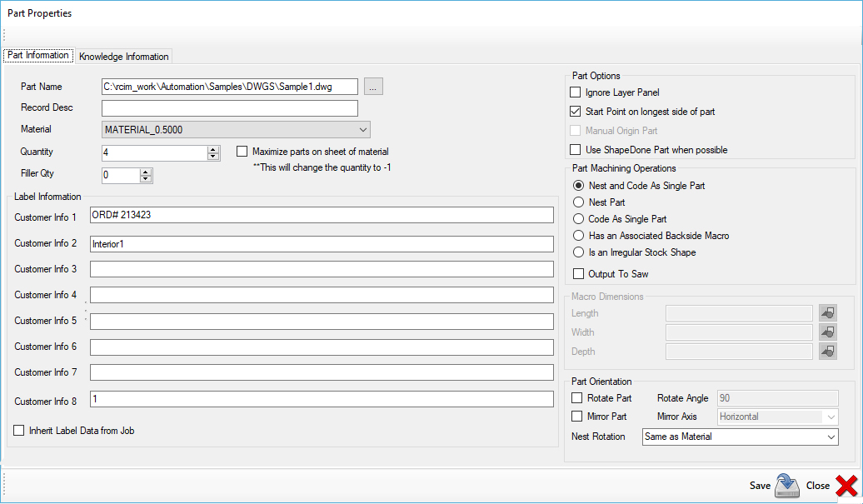Enable Ignore Layer Panel checkbox
Image resolution: width=863 pixels, height=504 pixels.
576,92
